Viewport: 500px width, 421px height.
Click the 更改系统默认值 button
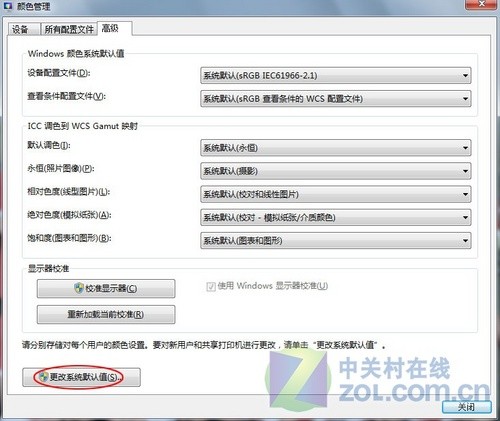coord(81,377)
